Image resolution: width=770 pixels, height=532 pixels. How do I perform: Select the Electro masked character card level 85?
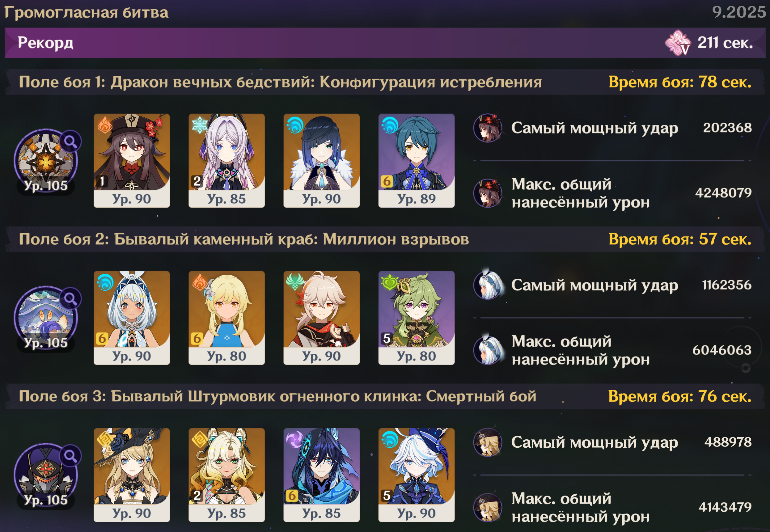coord(321,475)
